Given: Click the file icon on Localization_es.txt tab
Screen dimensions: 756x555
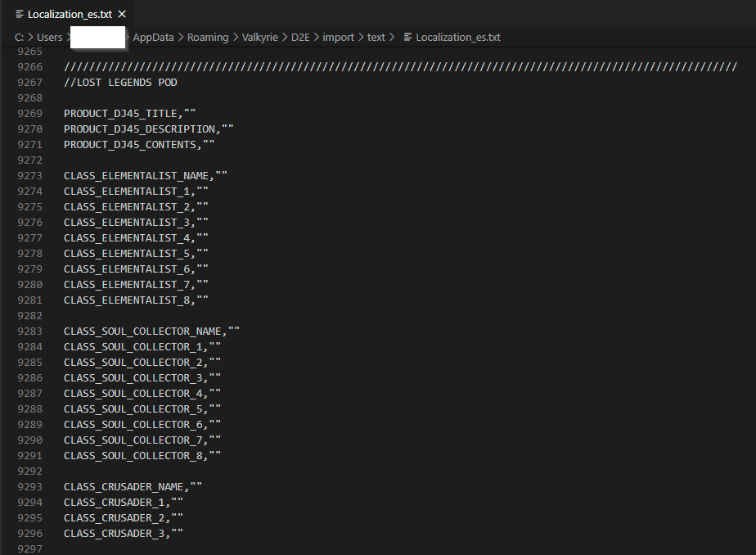Looking at the screenshot, I should pos(20,14).
